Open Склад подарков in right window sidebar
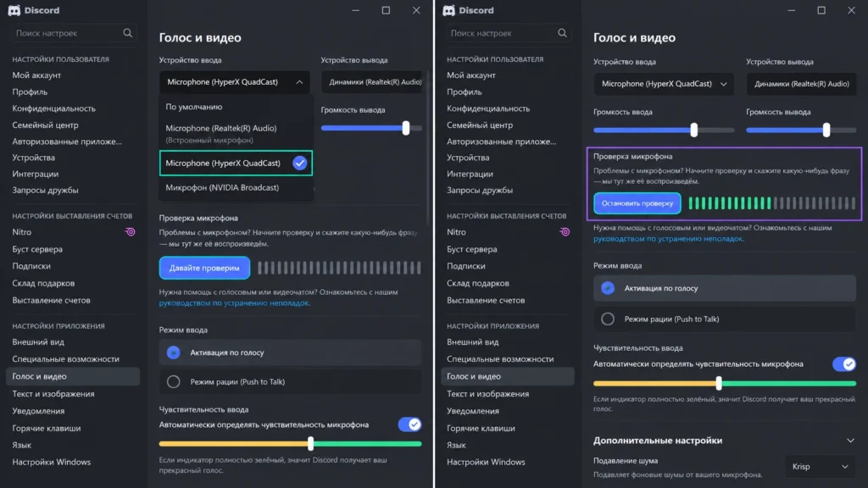The height and width of the screenshot is (488, 868). coord(478,283)
